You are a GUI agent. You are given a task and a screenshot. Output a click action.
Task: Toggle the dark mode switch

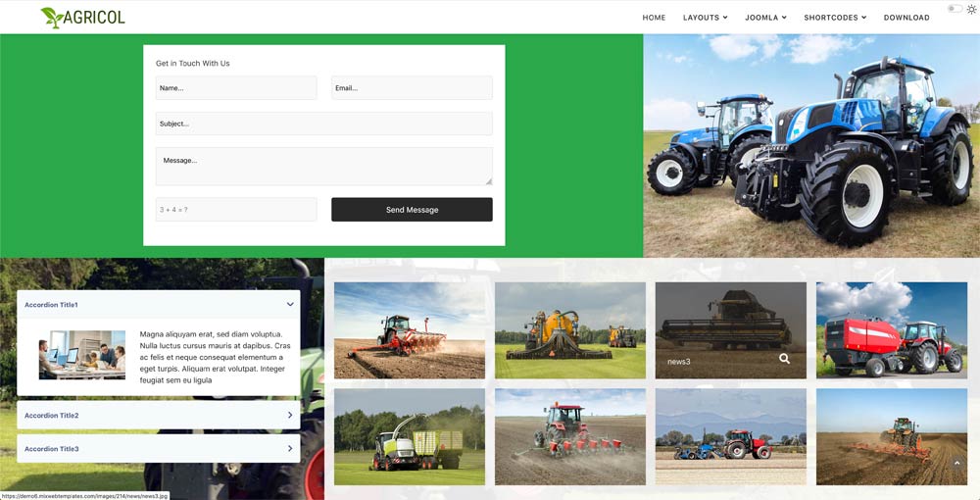pyautogui.click(x=954, y=9)
